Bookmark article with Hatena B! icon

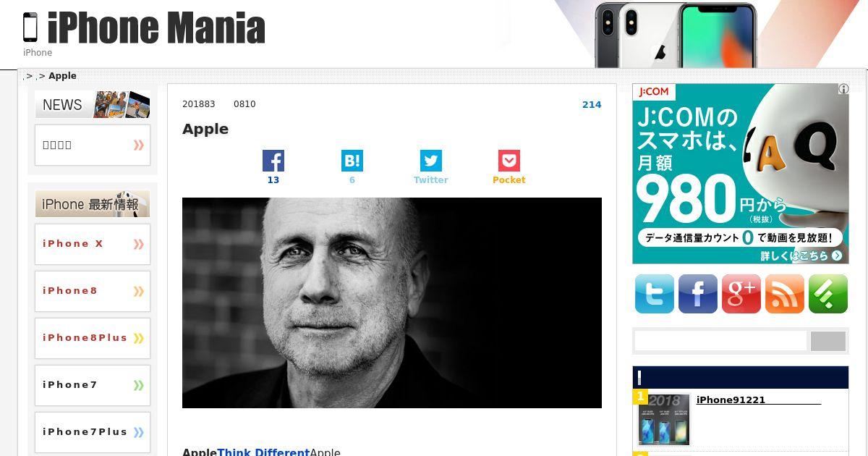click(352, 161)
